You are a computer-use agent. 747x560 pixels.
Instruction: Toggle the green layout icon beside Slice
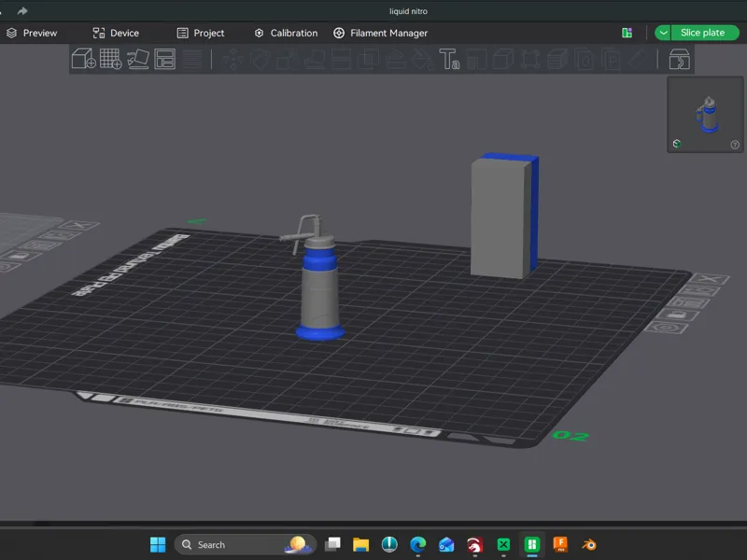pos(627,33)
